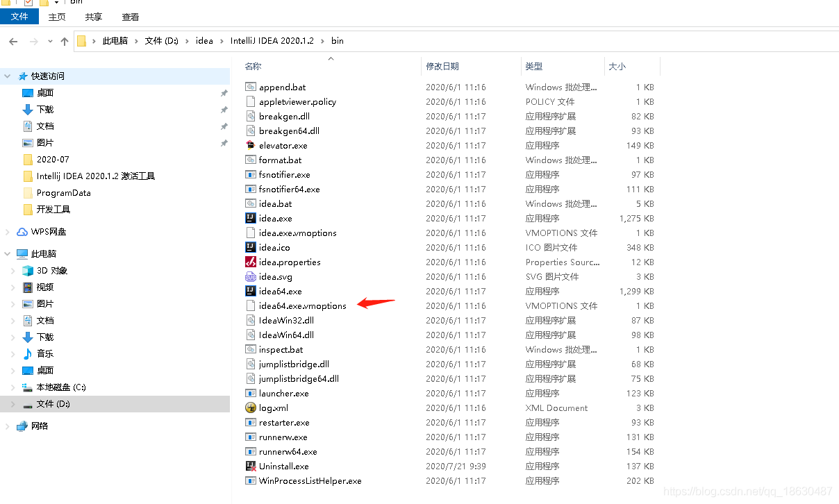Screen dimensions: 839x504
Task: Click the elevator.exe icon
Action: (x=251, y=145)
